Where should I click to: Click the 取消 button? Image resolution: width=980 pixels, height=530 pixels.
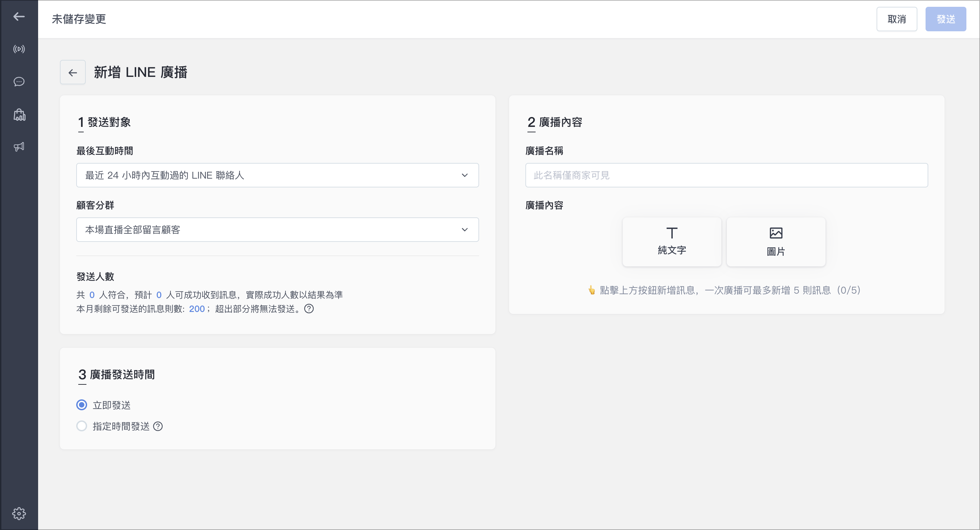897,19
